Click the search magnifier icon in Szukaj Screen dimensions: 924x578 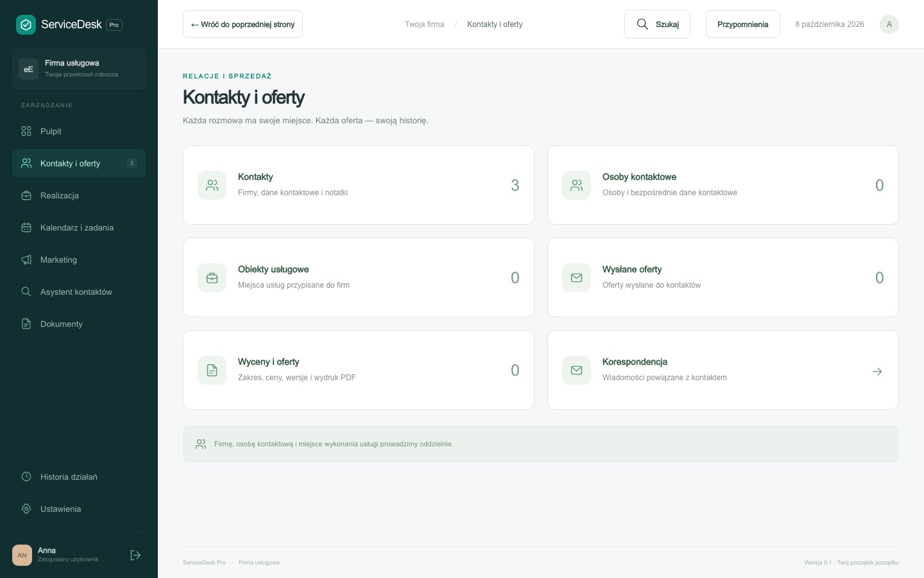pos(642,24)
